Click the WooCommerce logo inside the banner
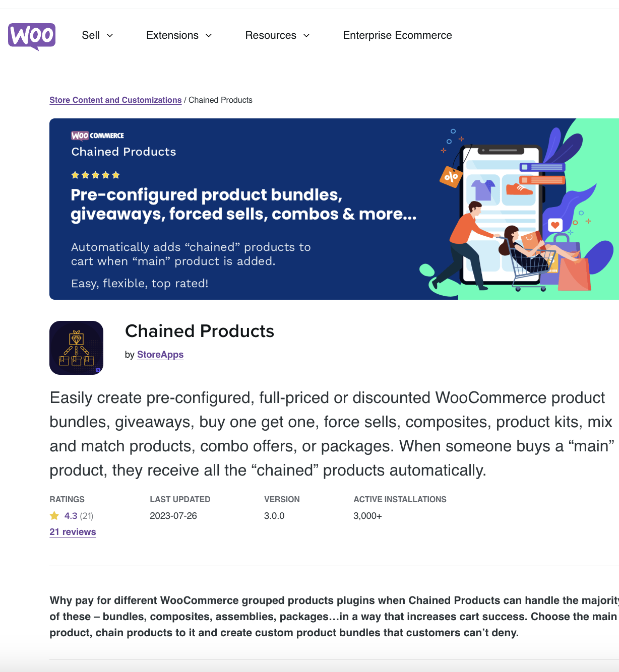Screen dimensions: 619x672 pyautogui.click(x=97, y=136)
